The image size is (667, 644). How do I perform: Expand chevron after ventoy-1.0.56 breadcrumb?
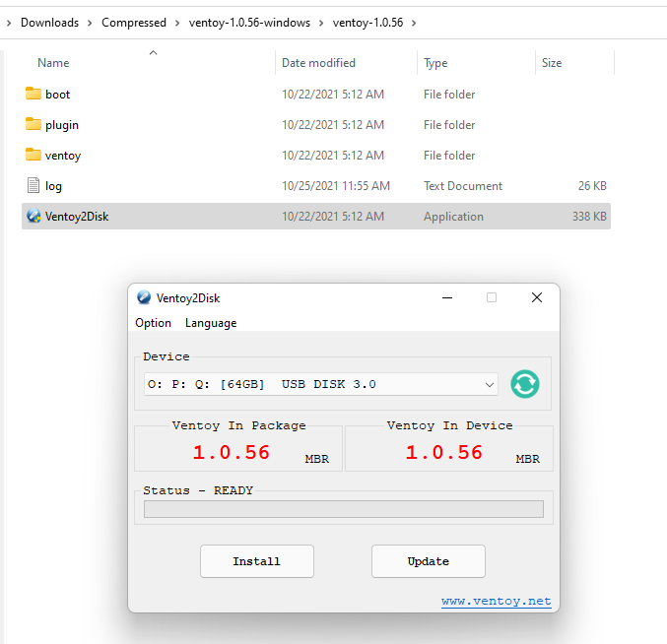[414, 23]
